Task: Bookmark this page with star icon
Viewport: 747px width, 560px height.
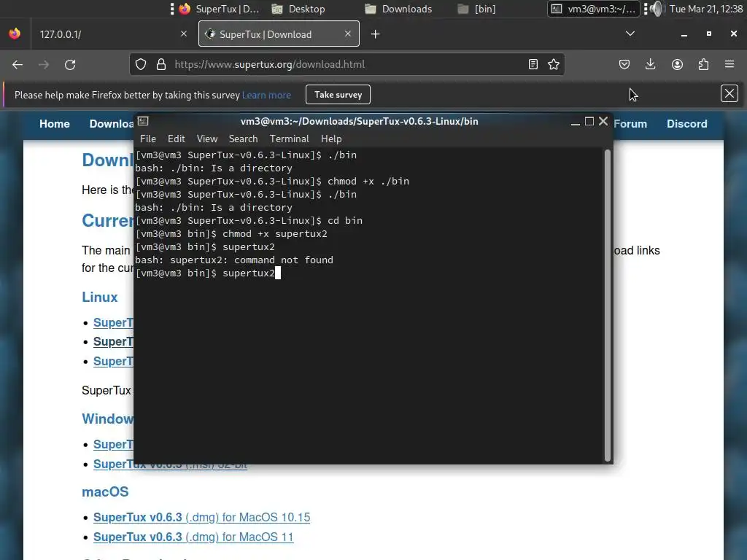Action: point(553,64)
